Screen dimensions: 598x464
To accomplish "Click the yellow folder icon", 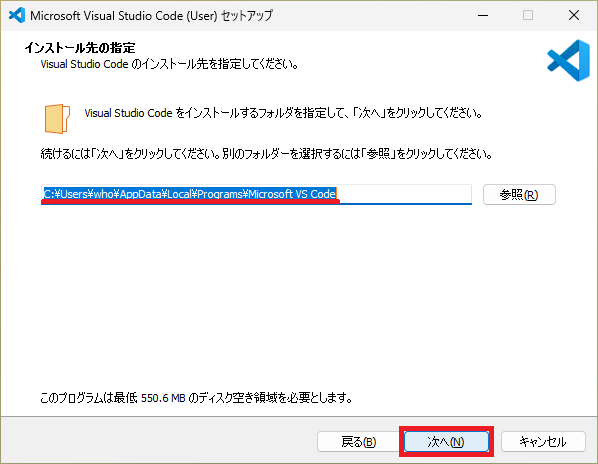I will pos(57,119).
